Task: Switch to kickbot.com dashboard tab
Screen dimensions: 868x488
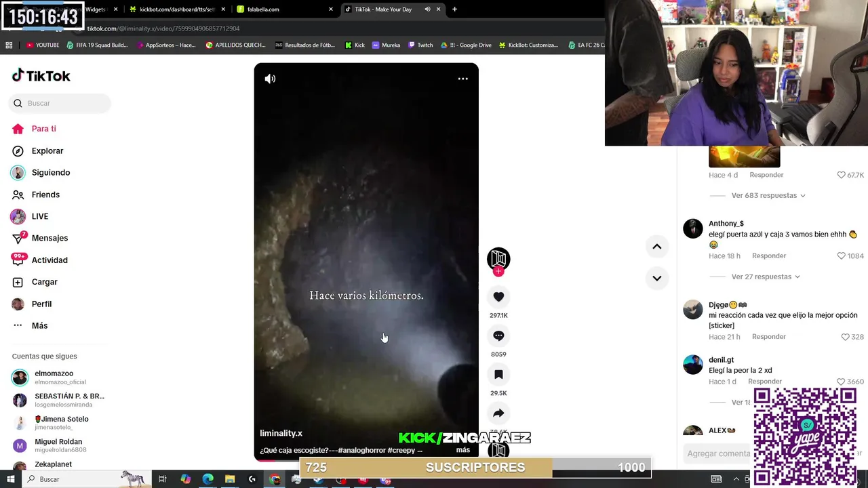Action: point(176,9)
